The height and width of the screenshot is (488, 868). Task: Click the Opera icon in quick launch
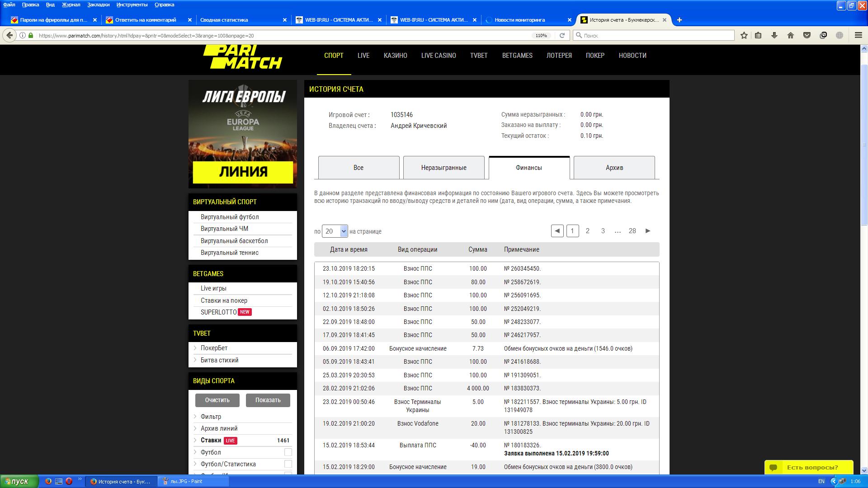[x=69, y=481]
